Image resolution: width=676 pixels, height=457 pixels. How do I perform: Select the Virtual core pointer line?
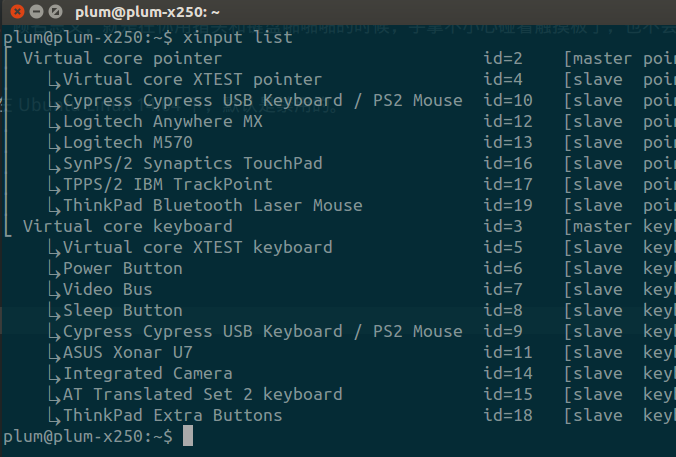pyautogui.click(x=122, y=58)
